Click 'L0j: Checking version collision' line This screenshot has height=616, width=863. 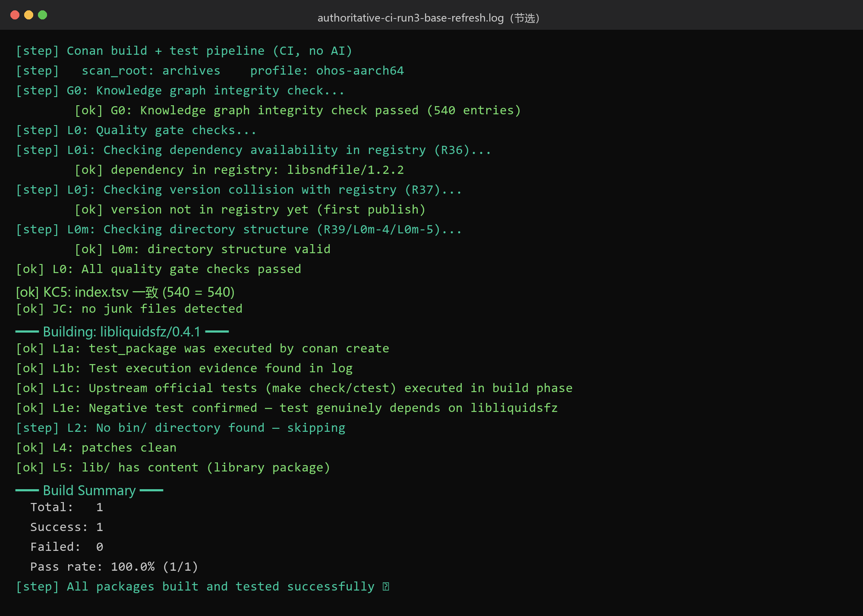pyautogui.click(x=239, y=190)
